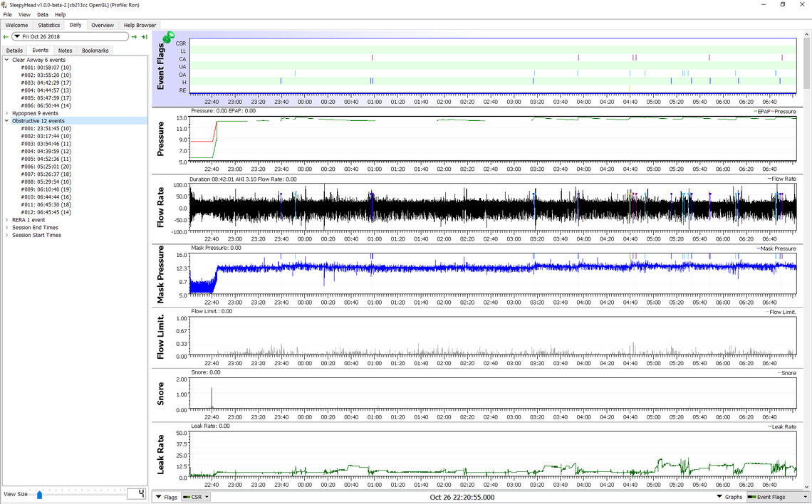This screenshot has height=504, width=812.
Task: Click the Flow Rate graph title label
Action: 160,207
